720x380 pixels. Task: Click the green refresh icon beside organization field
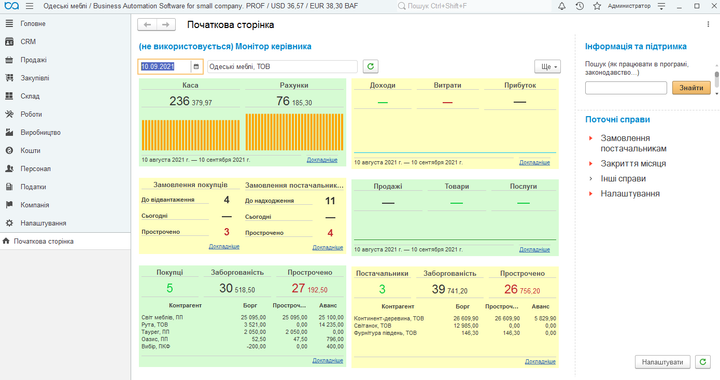371,67
